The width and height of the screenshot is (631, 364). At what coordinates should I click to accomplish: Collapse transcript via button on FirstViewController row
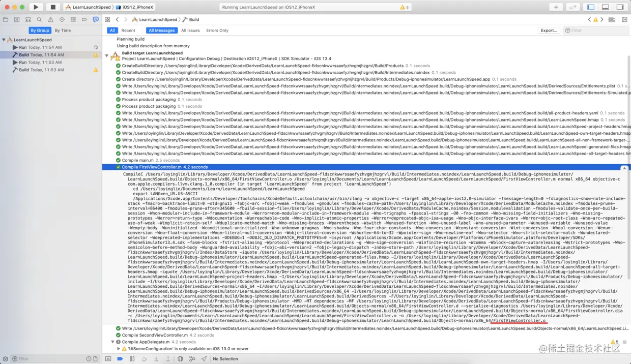pyautogui.click(x=624, y=168)
